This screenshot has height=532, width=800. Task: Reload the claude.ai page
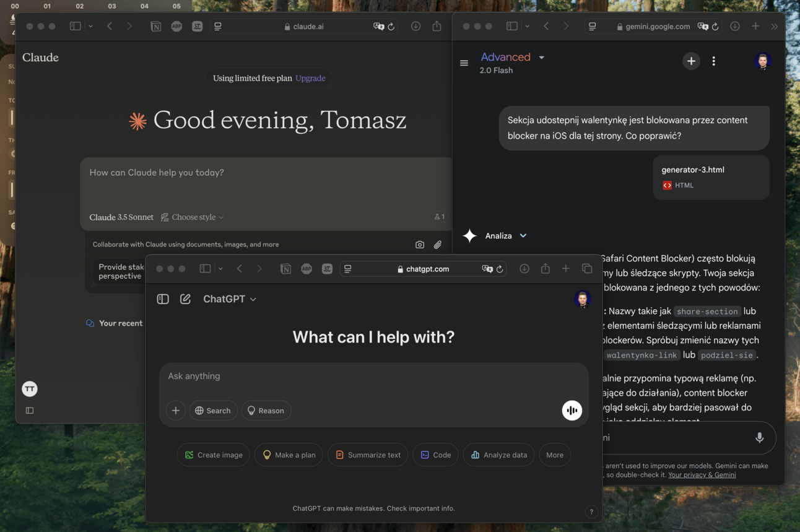391,27
